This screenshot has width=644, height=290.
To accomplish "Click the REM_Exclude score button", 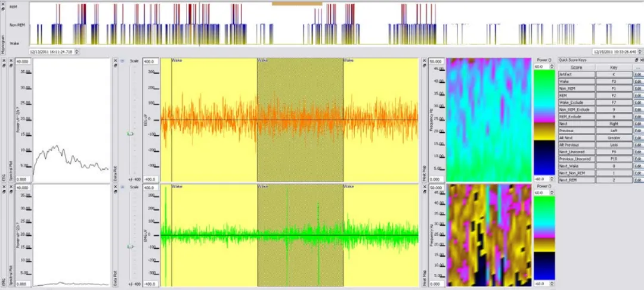I will [576, 117].
